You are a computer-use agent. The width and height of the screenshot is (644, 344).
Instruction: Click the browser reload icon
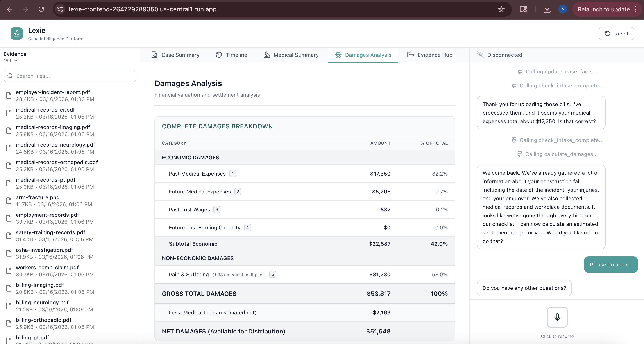[x=41, y=9]
